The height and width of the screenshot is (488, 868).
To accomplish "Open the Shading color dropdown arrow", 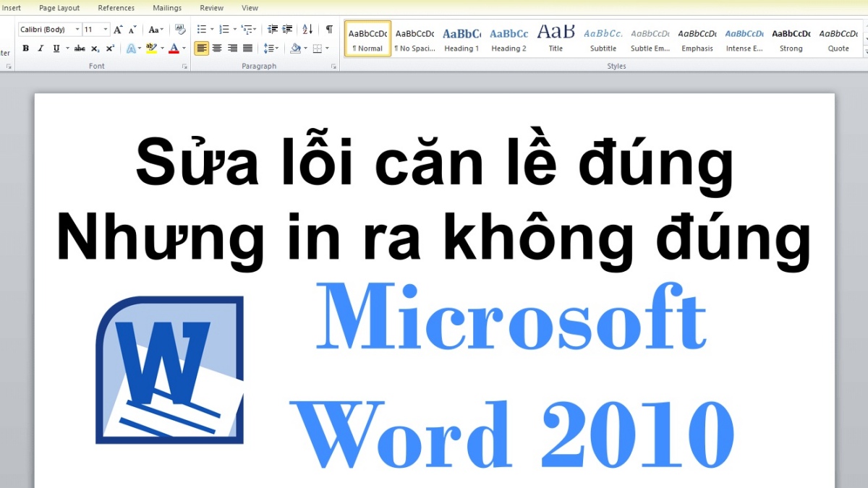I will tap(305, 48).
